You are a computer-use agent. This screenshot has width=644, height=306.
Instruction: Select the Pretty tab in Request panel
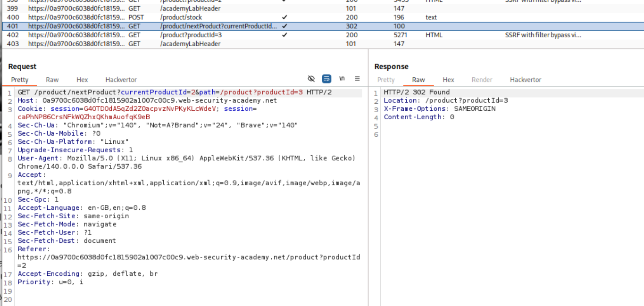[x=20, y=80]
